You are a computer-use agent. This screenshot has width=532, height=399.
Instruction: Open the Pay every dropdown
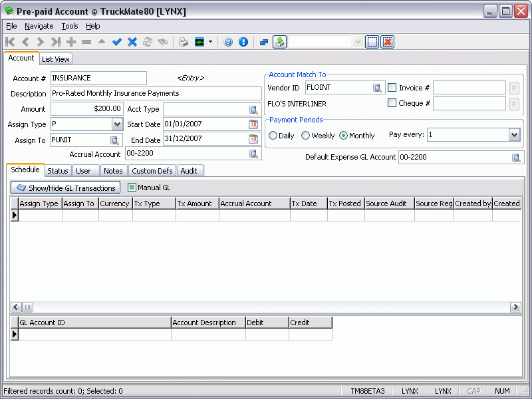click(513, 135)
